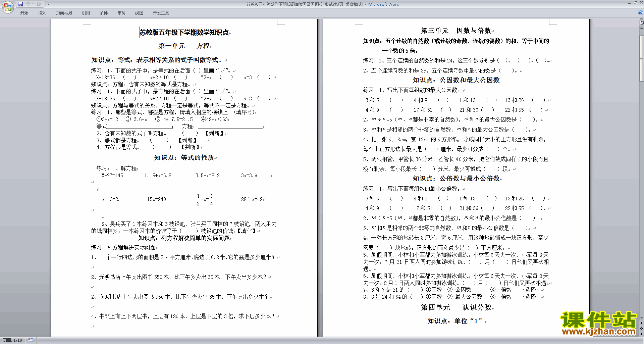Image resolution: width=644 pixels, height=344 pixels.
Task: Click the equation 13.5-x=8.2
Action: 206,176
